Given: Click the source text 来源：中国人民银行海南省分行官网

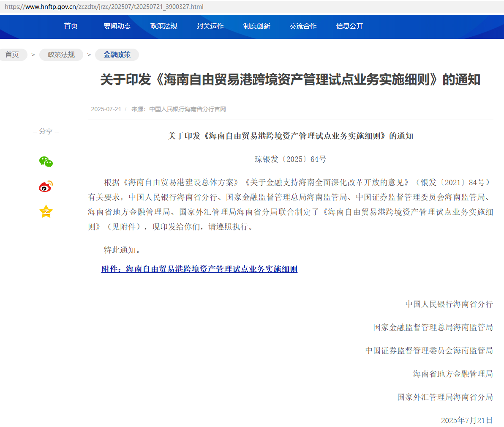Looking at the screenshot, I should click(178, 109).
